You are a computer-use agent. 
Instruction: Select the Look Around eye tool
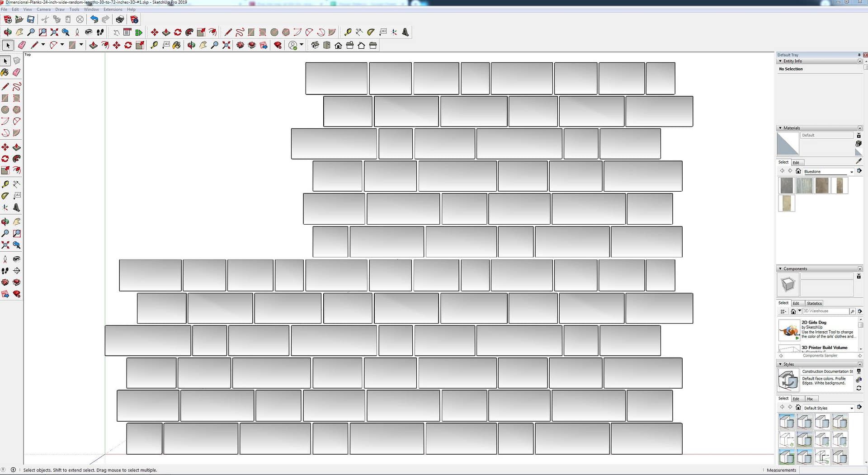pos(17,259)
